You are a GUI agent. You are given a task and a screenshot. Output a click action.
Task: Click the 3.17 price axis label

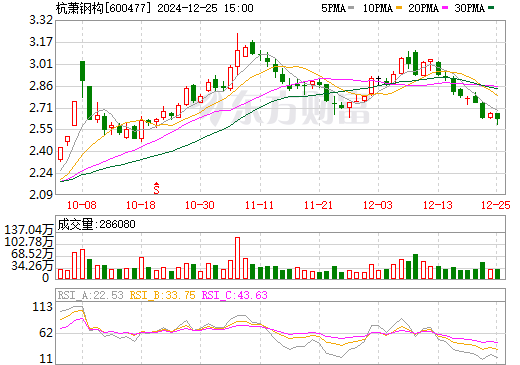click(41, 42)
